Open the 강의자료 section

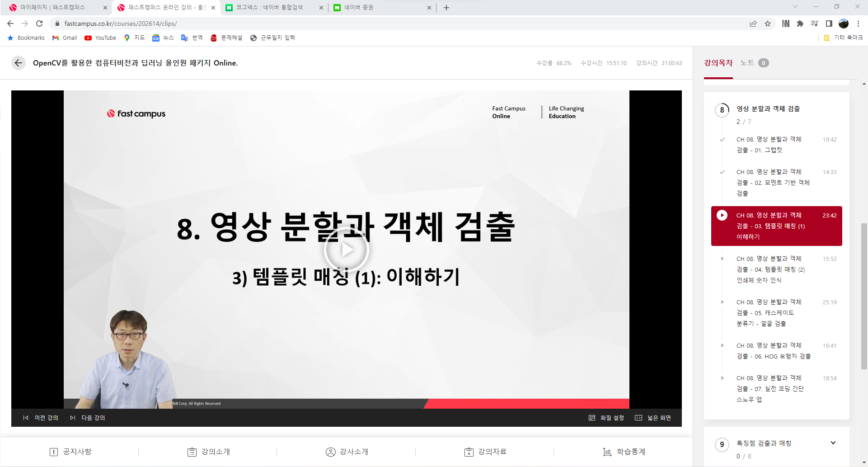point(485,452)
